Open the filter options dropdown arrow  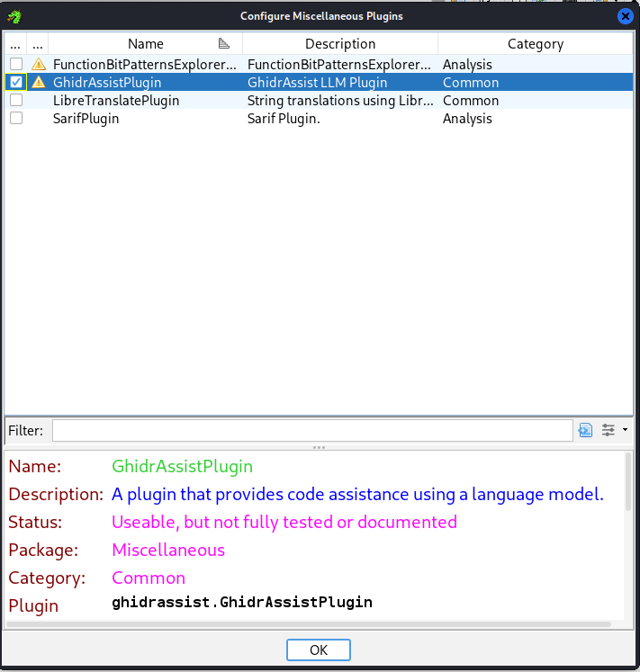click(x=625, y=430)
